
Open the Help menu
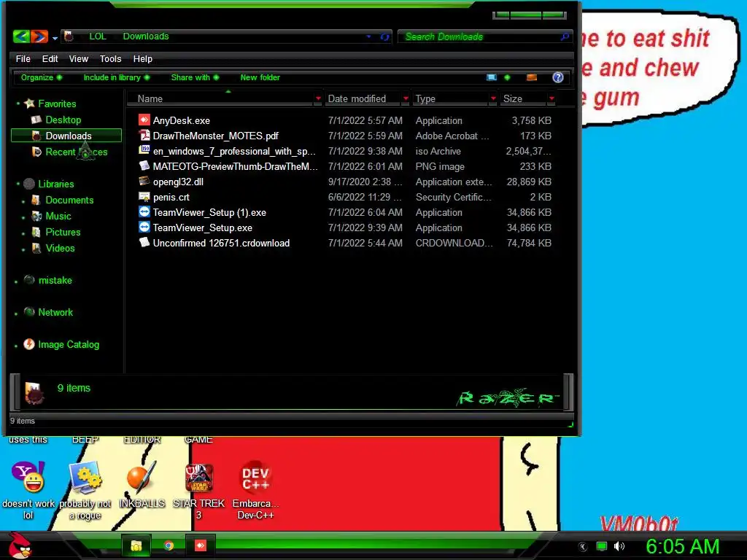click(x=142, y=58)
